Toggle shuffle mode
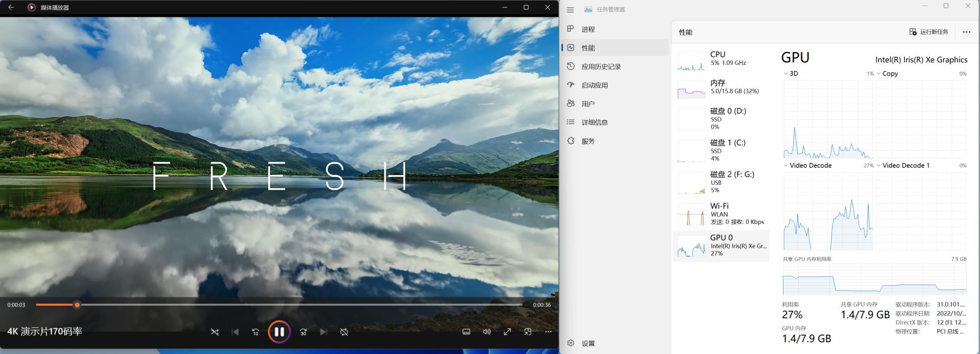This screenshot has height=354, width=980. click(x=215, y=332)
